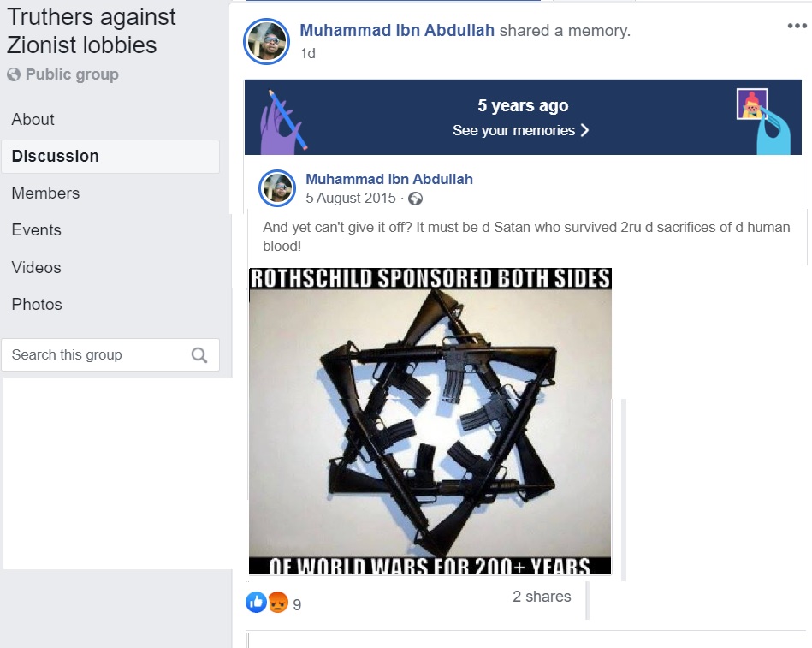Expand See your memories chevron

coord(584,130)
